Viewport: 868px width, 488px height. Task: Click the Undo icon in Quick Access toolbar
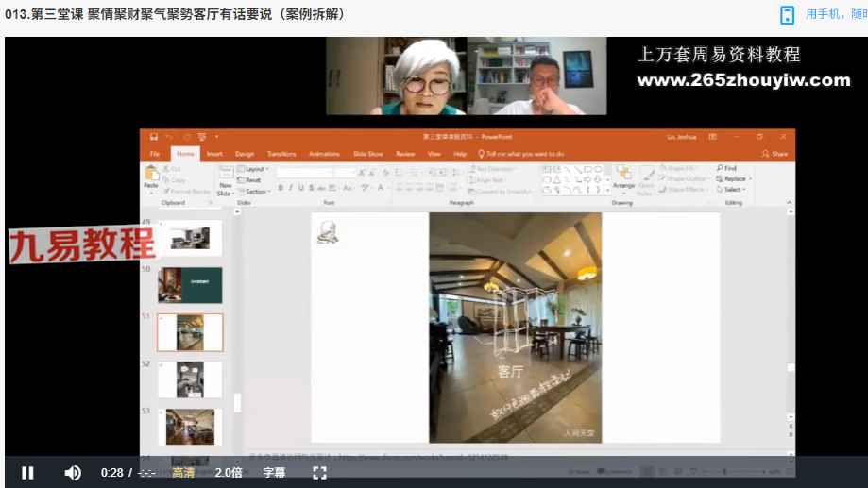[169, 137]
